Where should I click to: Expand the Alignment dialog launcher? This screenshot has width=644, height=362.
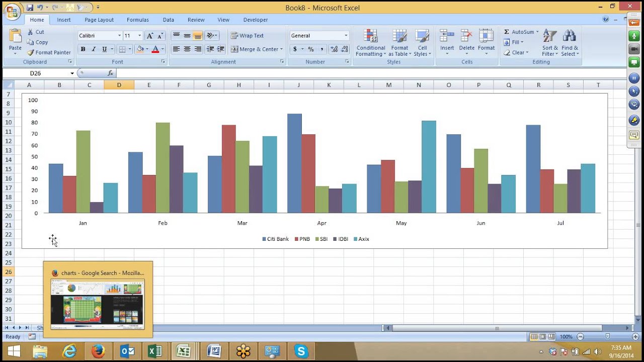point(282,61)
